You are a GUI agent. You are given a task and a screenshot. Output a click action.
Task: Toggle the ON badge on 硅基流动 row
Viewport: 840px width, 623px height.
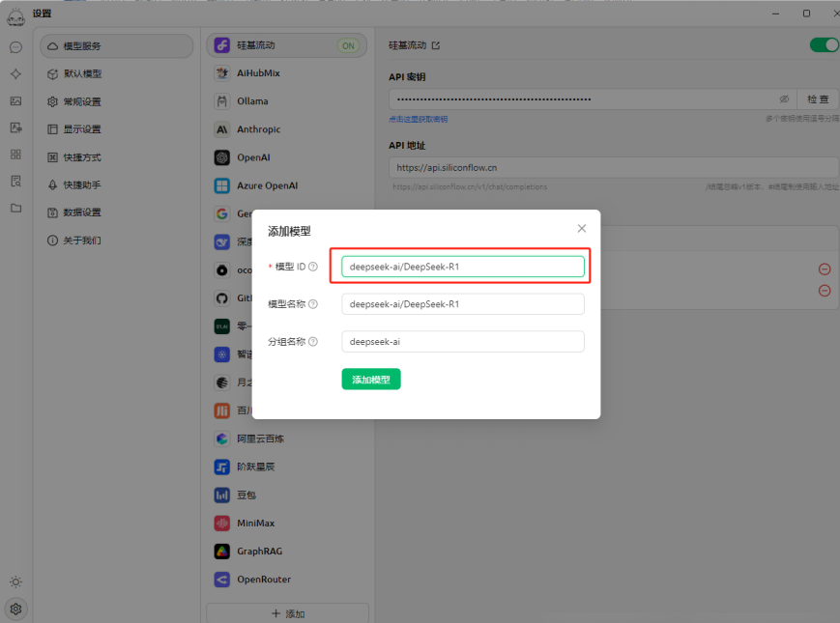click(348, 46)
